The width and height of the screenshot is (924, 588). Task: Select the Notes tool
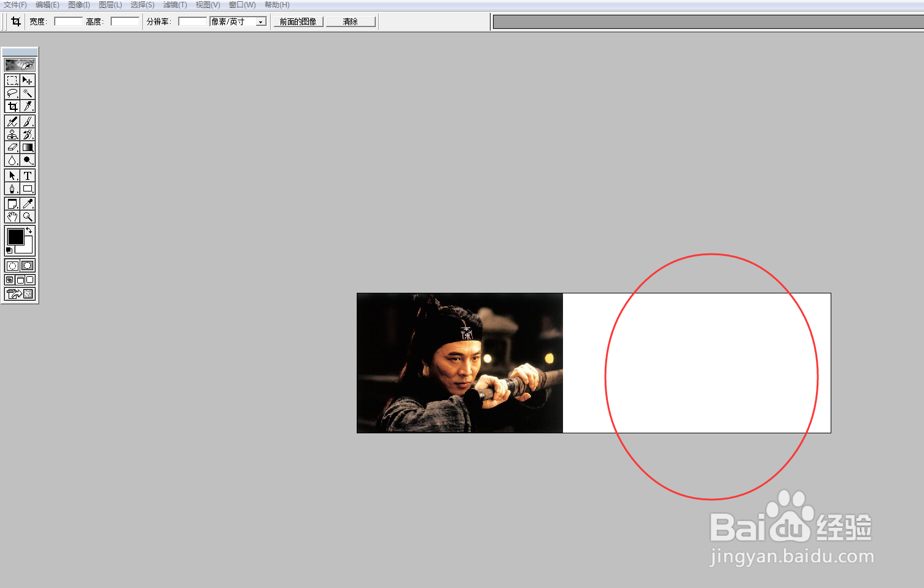click(12, 204)
